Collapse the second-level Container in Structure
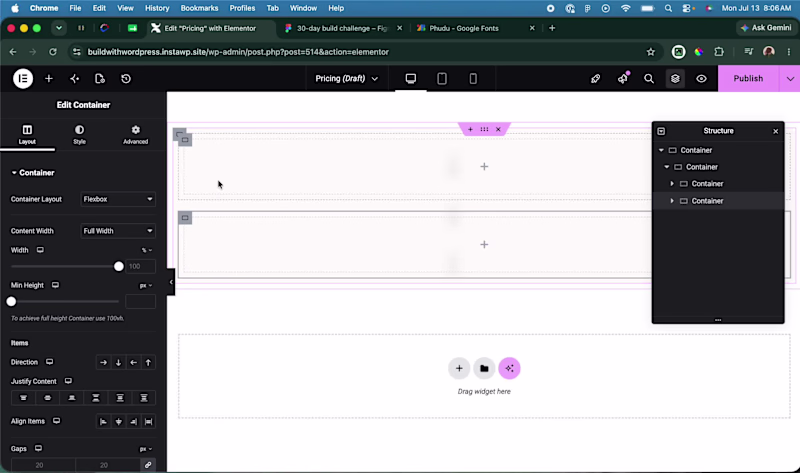Viewport: 800px width, 473px height. pos(667,167)
